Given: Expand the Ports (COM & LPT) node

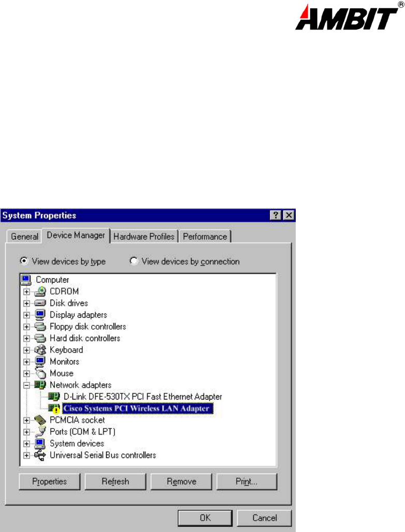Looking at the screenshot, I should click(x=26, y=432).
